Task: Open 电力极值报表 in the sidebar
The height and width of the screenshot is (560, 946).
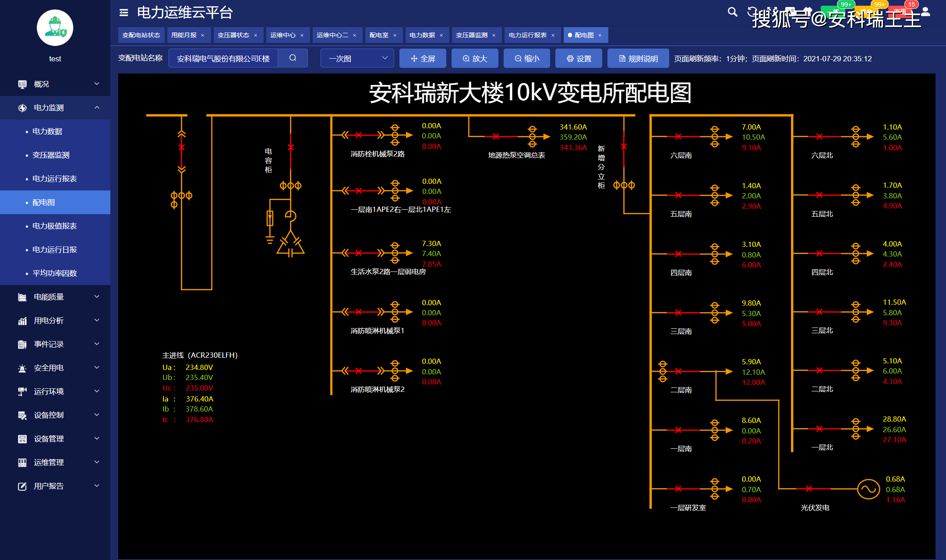Action: pyautogui.click(x=55, y=226)
